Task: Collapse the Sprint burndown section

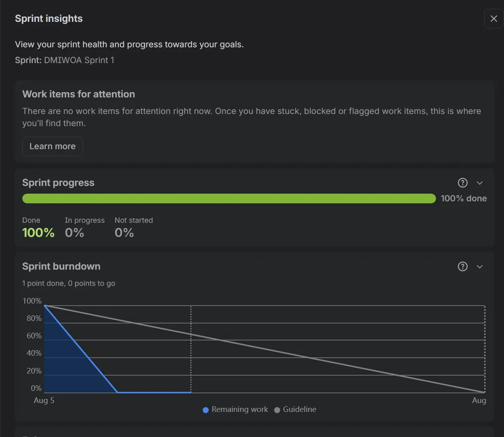Action: 480,266
